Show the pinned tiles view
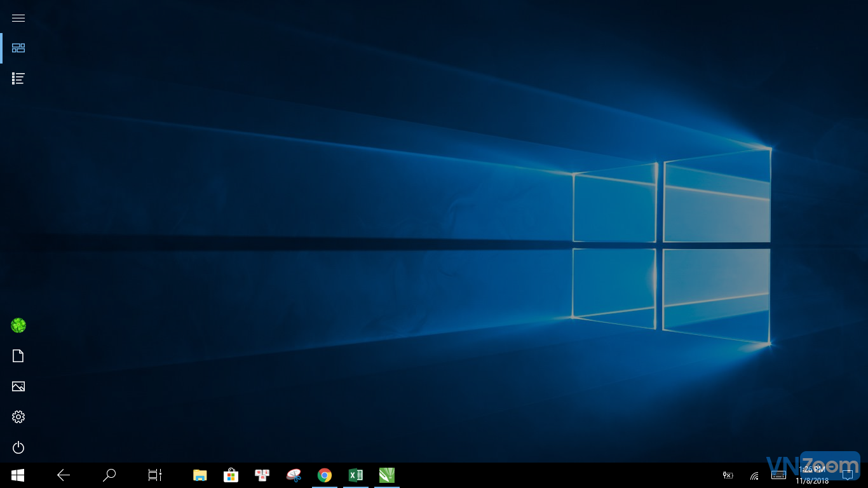 (x=18, y=48)
